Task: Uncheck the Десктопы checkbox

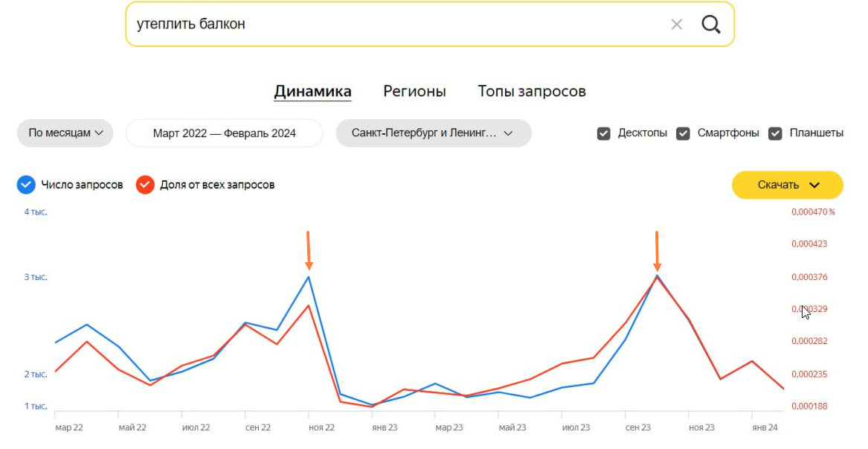Action: coord(604,133)
